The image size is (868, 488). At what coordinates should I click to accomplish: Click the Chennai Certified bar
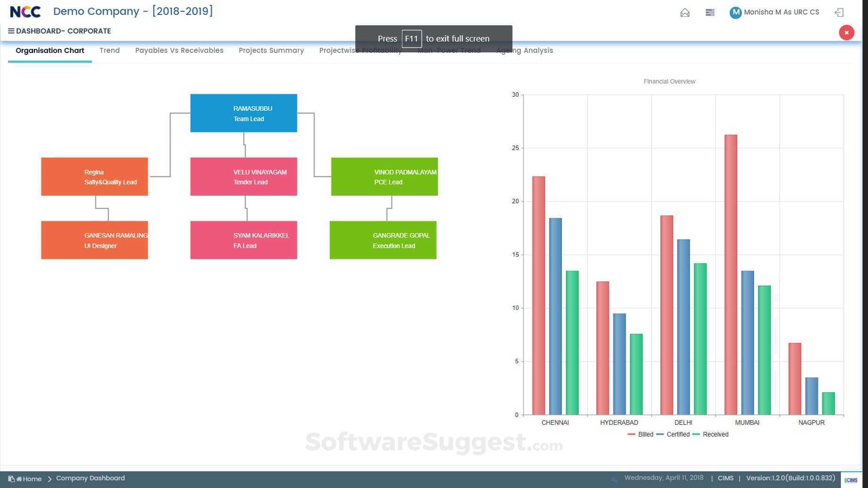[x=556, y=316]
